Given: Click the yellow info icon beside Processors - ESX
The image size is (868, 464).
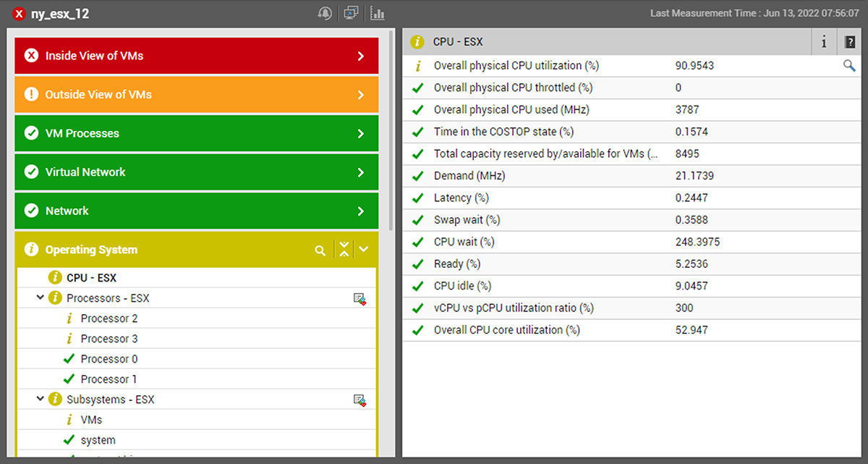Looking at the screenshot, I should tap(55, 298).
